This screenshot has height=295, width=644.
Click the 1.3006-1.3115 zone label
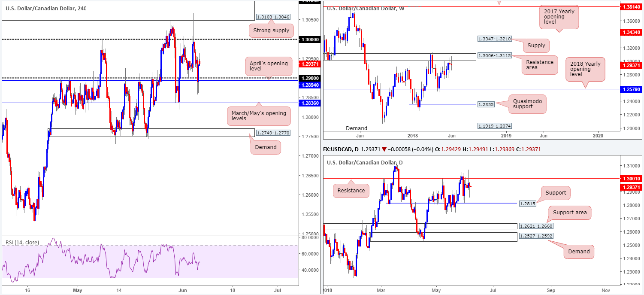point(494,56)
